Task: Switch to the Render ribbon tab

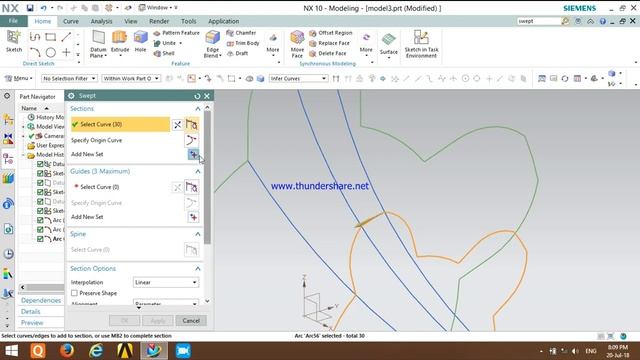Action: pyautogui.click(x=159, y=21)
